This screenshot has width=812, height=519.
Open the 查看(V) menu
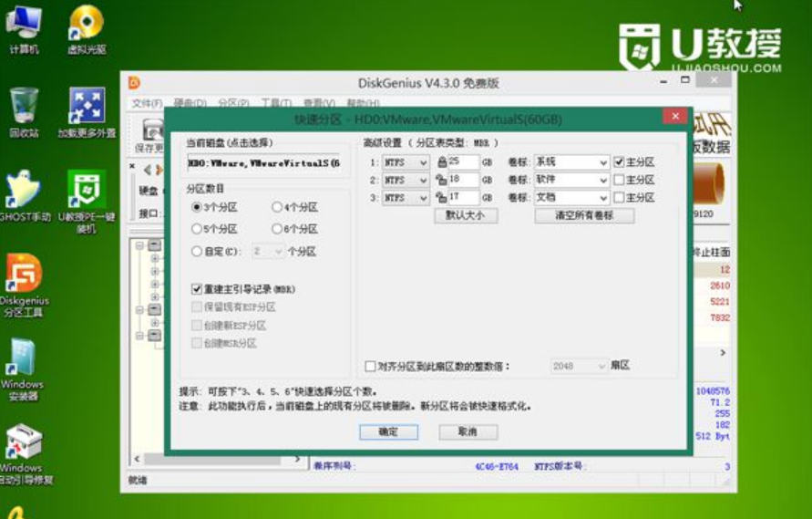319,103
